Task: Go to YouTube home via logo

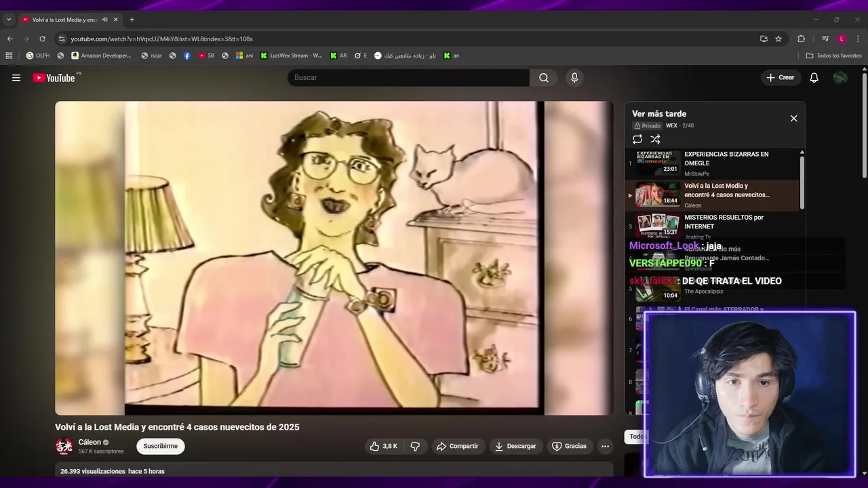Action: point(54,78)
